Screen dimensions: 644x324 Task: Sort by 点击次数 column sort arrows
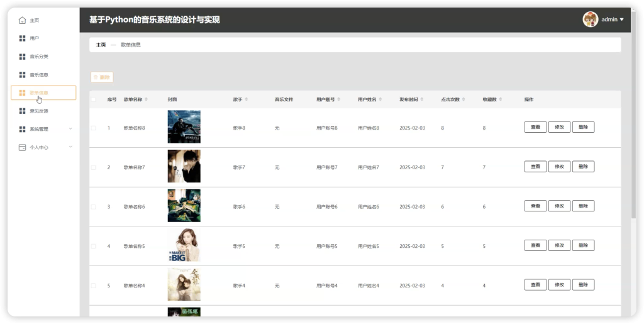point(464,100)
